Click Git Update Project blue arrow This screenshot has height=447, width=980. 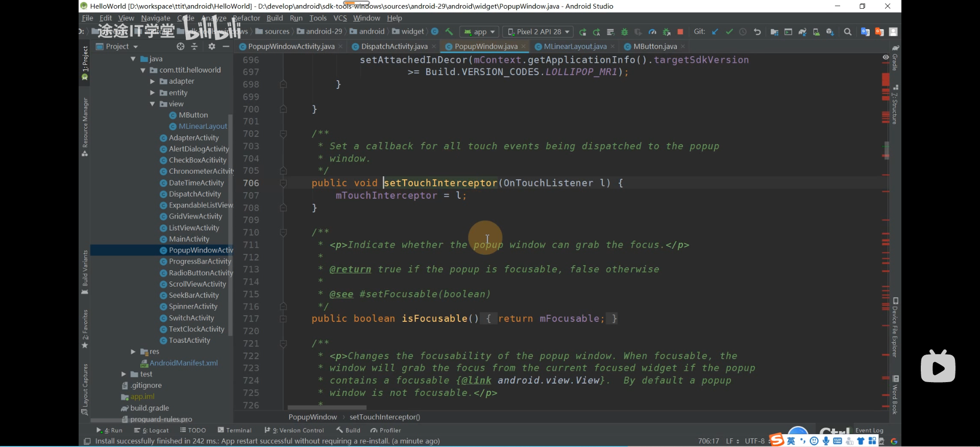coord(715,32)
